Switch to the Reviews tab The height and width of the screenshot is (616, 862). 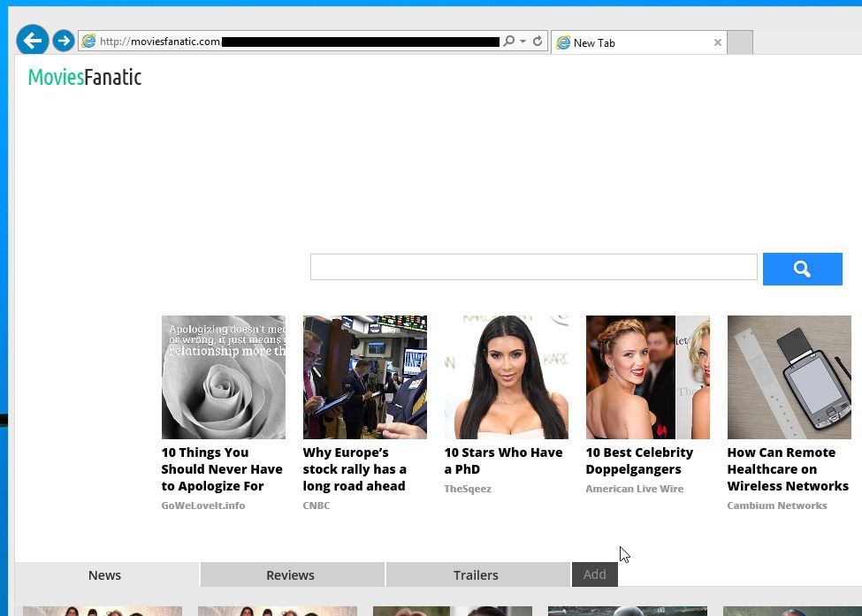pyautogui.click(x=292, y=574)
